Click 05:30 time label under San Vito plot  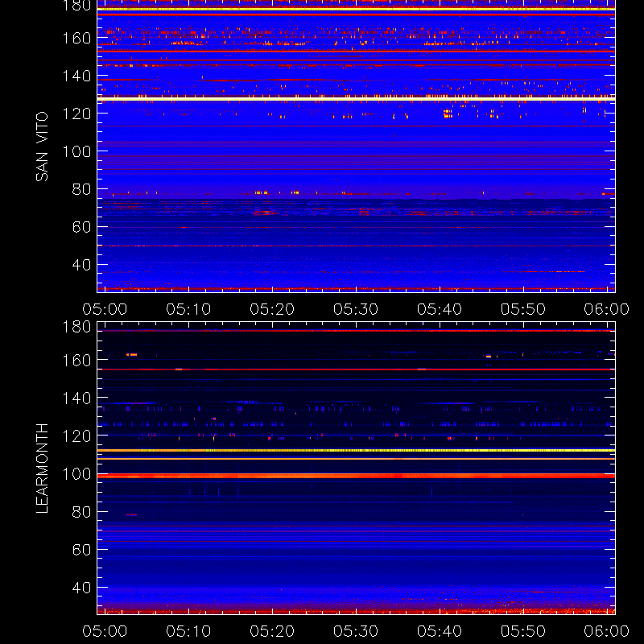click(356, 309)
